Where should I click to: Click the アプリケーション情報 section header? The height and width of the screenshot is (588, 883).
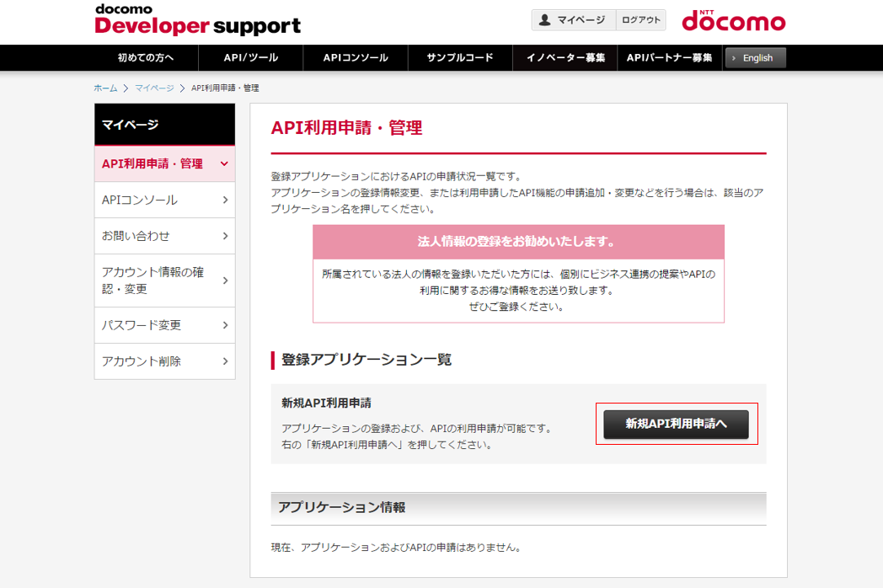[518, 507]
